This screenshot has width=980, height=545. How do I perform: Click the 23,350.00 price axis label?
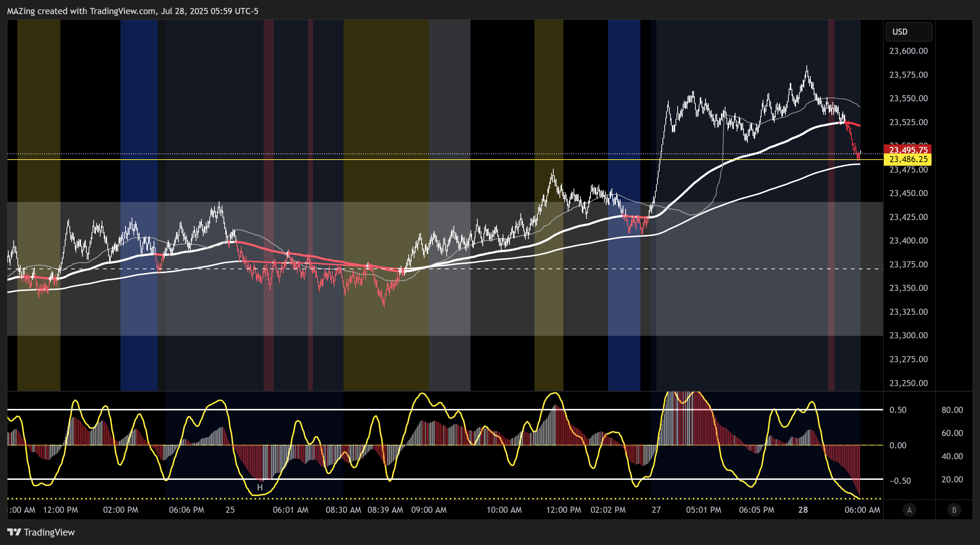908,288
